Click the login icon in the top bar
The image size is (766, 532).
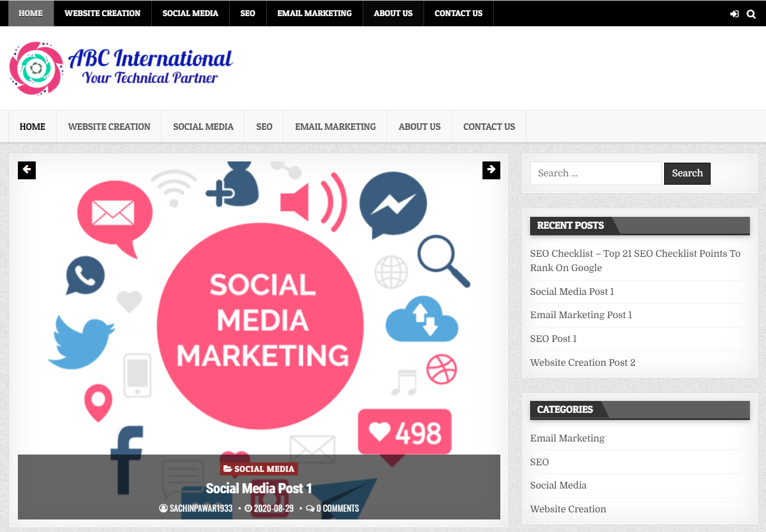734,14
